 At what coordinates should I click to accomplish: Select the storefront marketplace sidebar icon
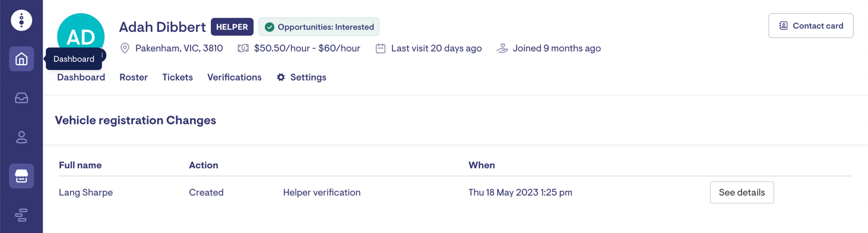click(x=21, y=176)
